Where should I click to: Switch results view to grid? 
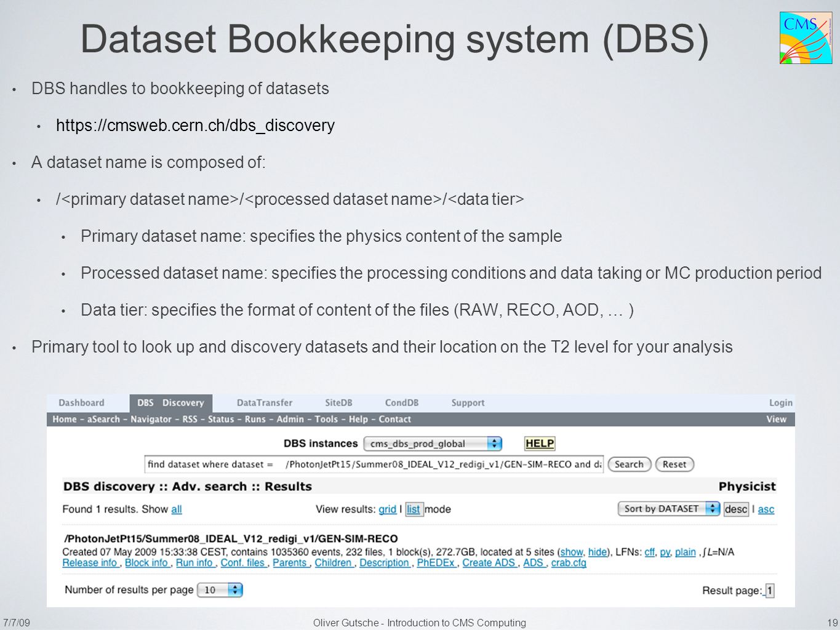click(387, 509)
